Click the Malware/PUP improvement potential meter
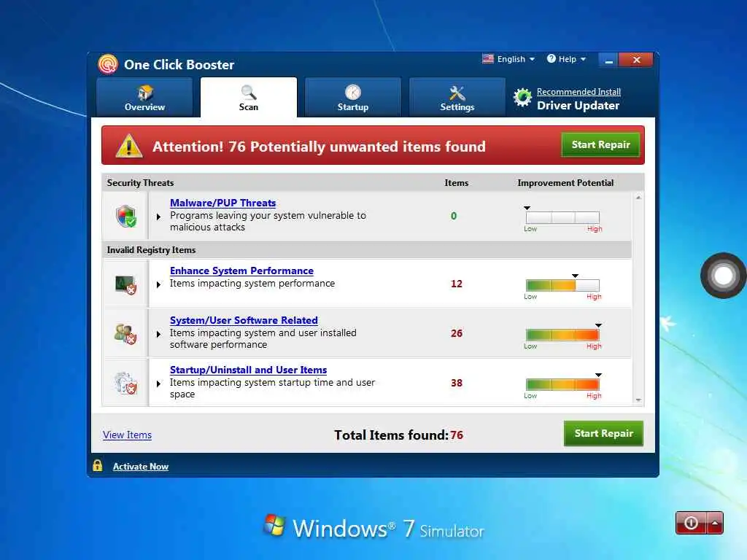Image resolution: width=747 pixels, height=560 pixels. tap(562, 217)
